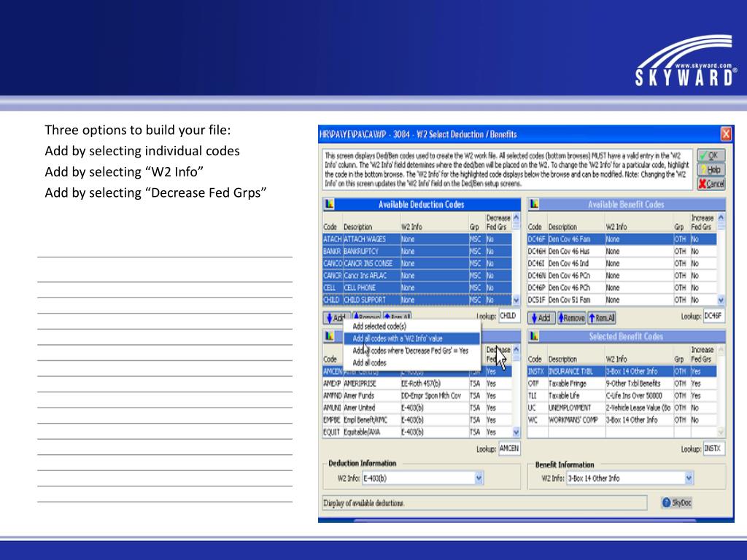The image size is (747, 560).
Task: Click the Available Deduction Codes panel icon
Action: tap(329, 204)
